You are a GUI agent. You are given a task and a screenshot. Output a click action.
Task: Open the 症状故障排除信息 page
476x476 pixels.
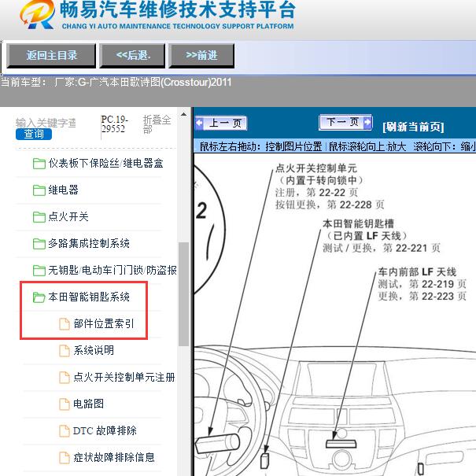[x=114, y=457]
